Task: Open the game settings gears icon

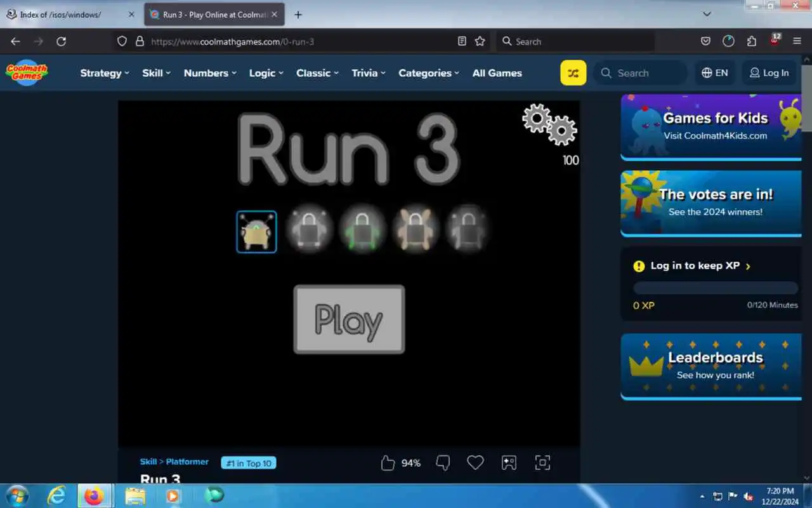Action: click(x=549, y=124)
